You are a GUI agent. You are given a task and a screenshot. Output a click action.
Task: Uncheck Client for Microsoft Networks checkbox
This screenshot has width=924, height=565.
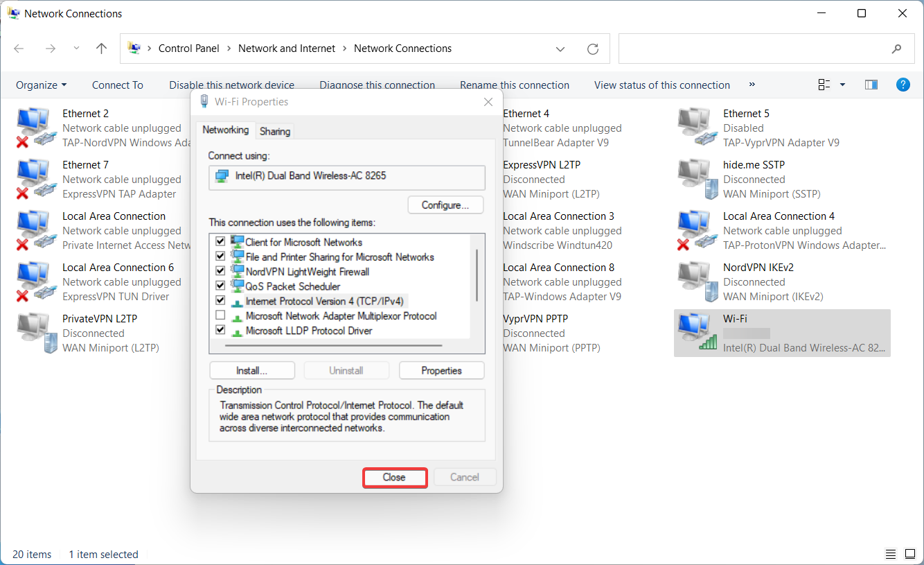point(220,242)
